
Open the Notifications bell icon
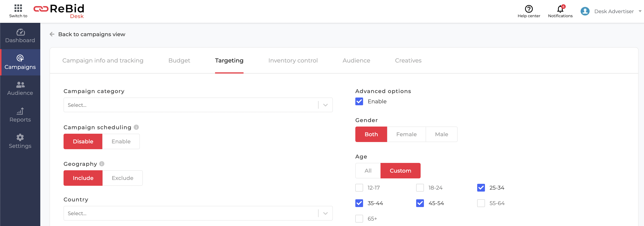click(560, 9)
